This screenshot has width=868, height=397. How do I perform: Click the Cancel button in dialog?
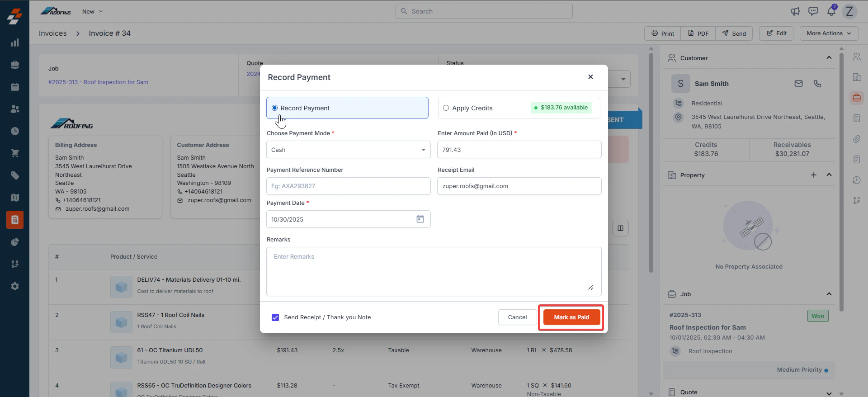pyautogui.click(x=517, y=317)
